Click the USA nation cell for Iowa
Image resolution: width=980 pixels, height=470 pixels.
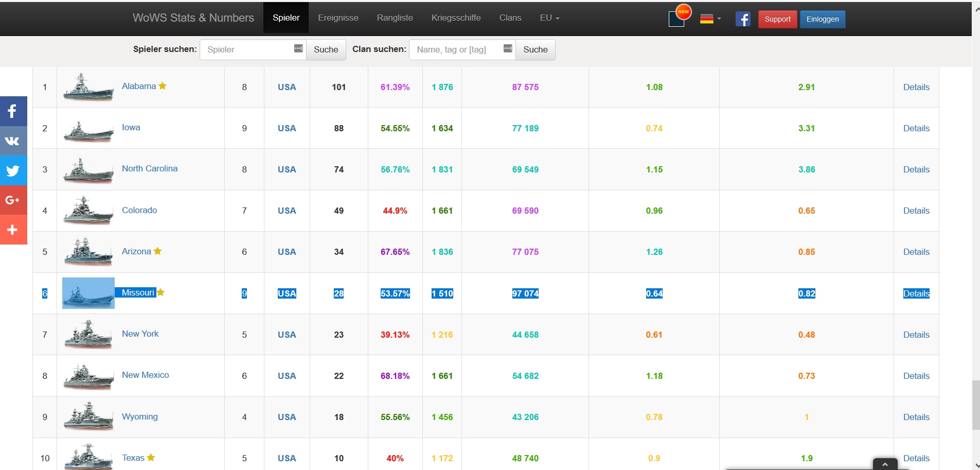point(287,128)
